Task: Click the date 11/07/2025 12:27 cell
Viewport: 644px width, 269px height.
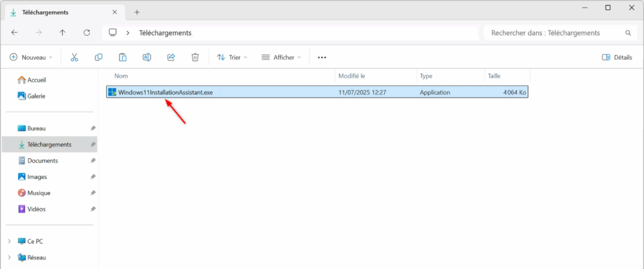Action: pos(362,93)
